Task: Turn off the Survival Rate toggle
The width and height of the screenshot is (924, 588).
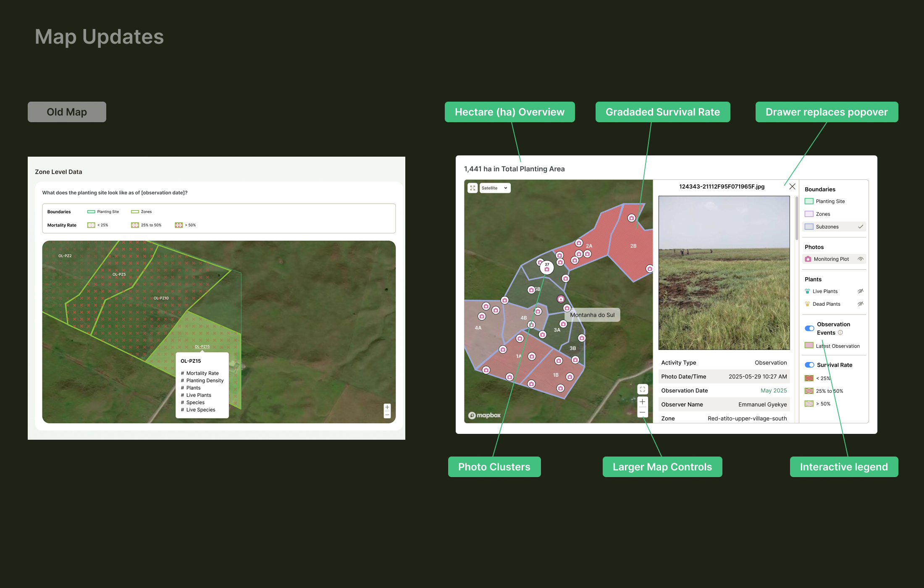Action: 810,365
